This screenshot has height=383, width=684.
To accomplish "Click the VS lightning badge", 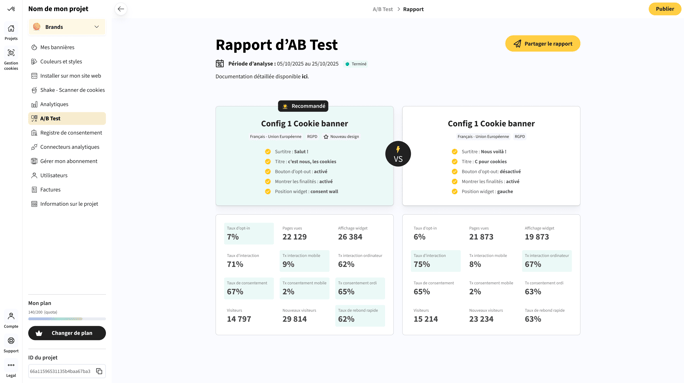I will [398, 154].
